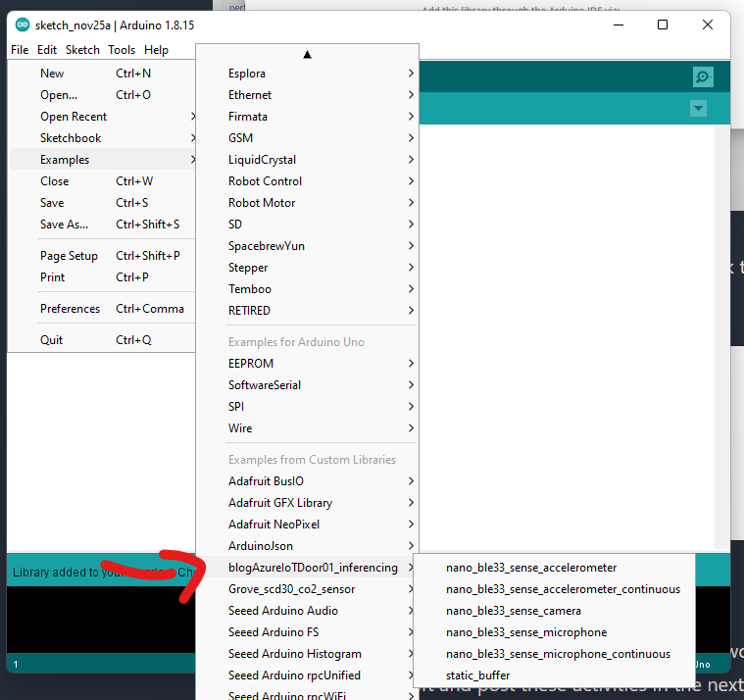The height and width of the screenshot is (700, 744).
Task: Expand the Robot Motor examples submenu
Action: pyautogui.click(x=308, y=203)
